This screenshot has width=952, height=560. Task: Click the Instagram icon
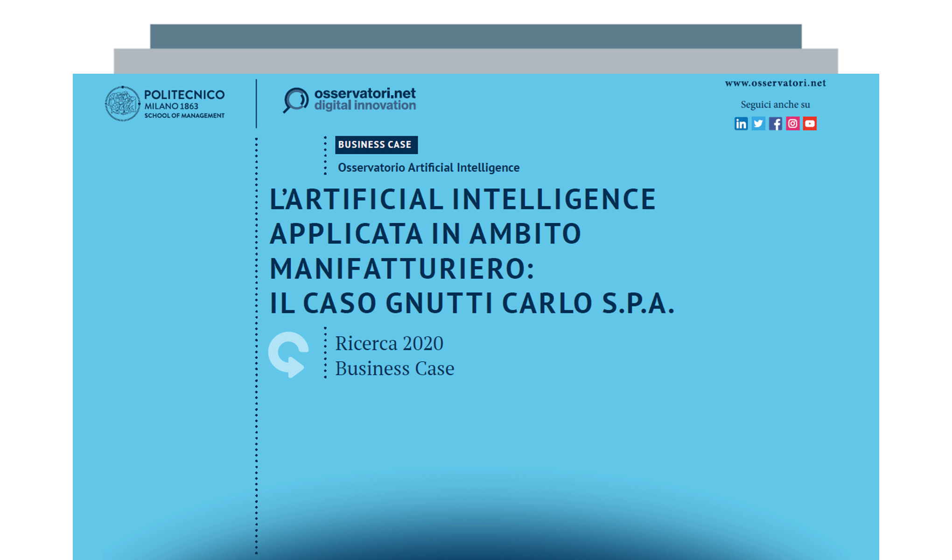pos(793,124)
